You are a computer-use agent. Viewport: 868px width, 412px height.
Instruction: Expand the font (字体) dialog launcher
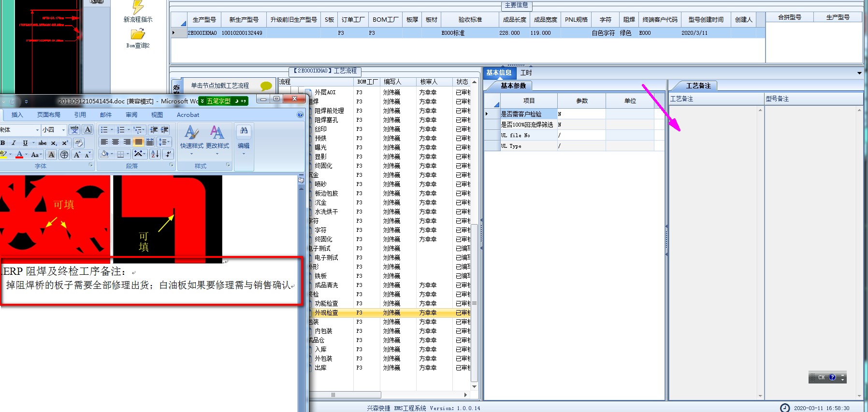(x=90, y=165)
